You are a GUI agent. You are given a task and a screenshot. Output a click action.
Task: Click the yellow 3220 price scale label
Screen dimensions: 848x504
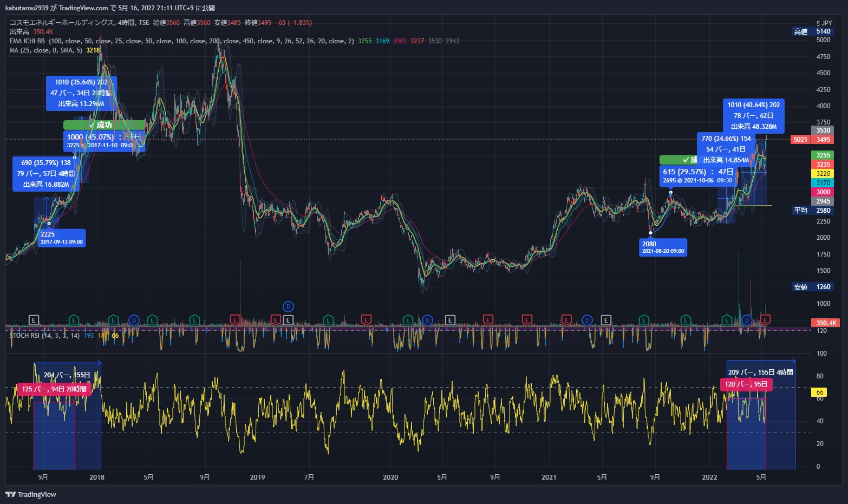tap(823, 174)
